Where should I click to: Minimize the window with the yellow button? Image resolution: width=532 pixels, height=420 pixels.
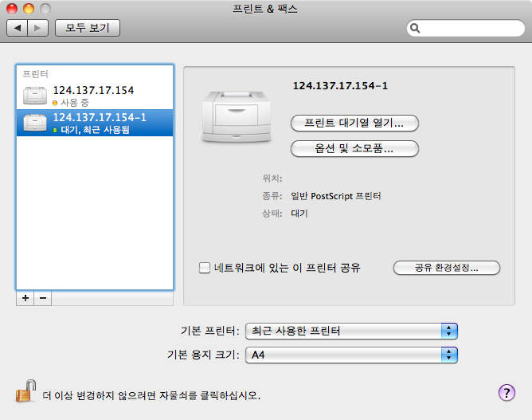29,9
